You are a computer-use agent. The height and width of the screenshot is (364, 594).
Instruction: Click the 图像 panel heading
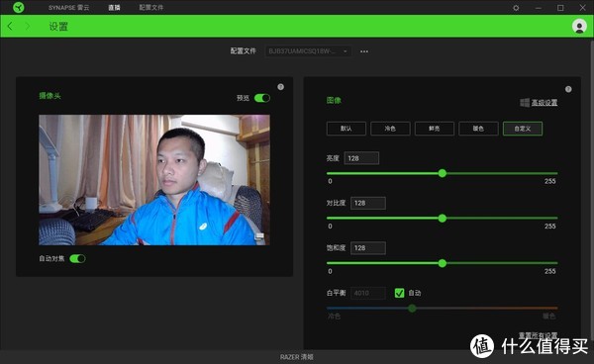[334, 100]
